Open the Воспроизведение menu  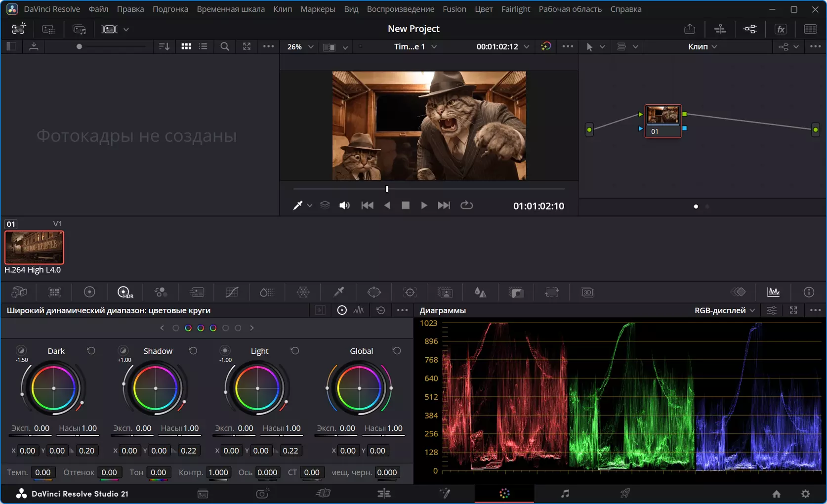(400, 9)
